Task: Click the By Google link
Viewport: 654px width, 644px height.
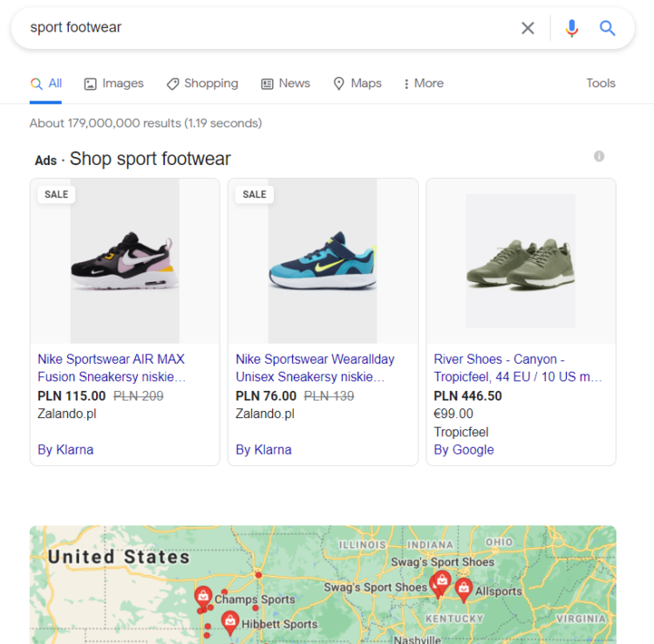Action: pyautogui.click(x=464, y=450)
